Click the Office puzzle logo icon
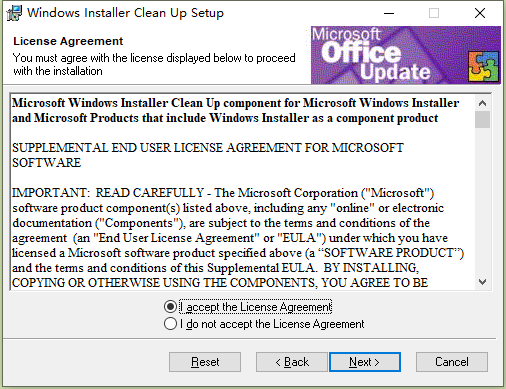506x389 pixels. click(484, 67)
